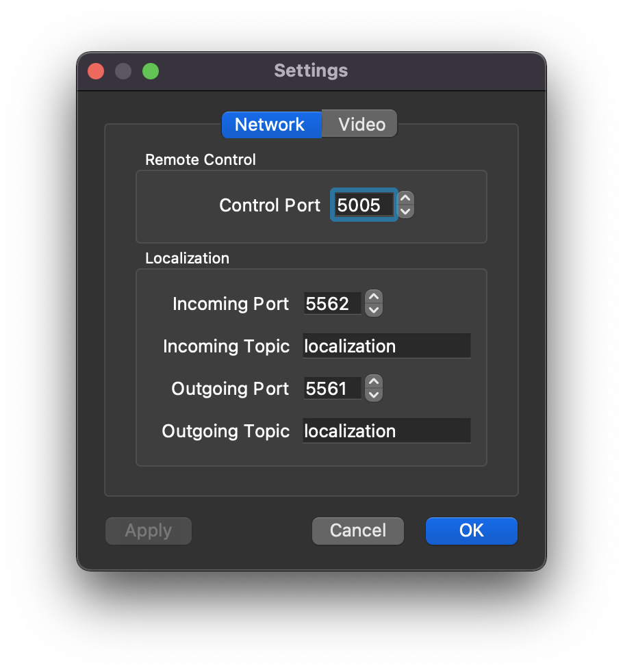623x672 pixels.
Task: Click the gray minimize window button
Action: [123, 71]
